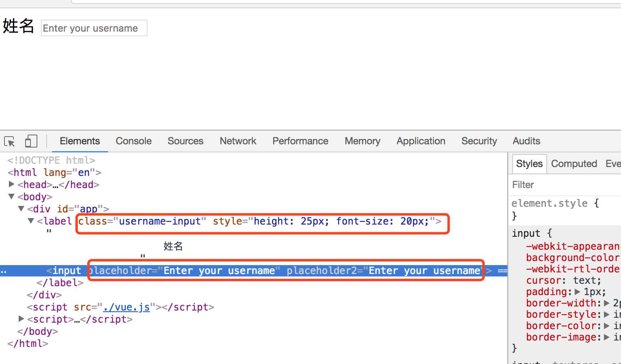The image size is (621, 364).
Task: Click the username input on the page
Action: point(94,28)
